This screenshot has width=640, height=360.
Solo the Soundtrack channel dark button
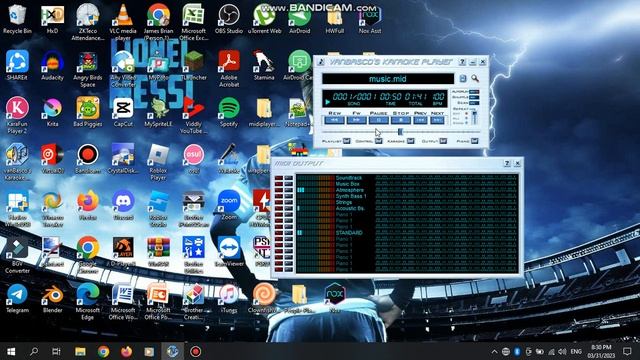(289, 178)
